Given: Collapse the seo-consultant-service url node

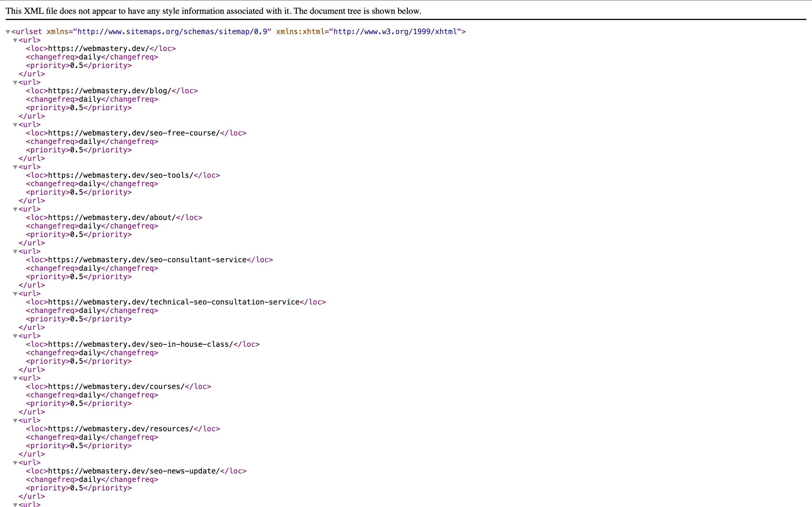Looking at the screenshot, I should coord(15,251).
